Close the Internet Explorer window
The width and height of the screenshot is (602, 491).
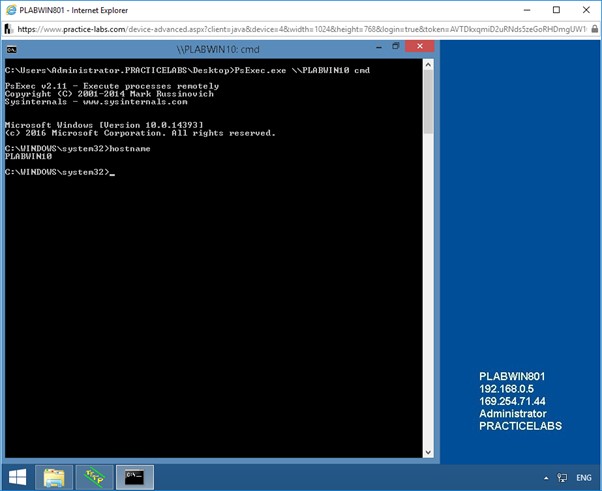tap(586, 10)
